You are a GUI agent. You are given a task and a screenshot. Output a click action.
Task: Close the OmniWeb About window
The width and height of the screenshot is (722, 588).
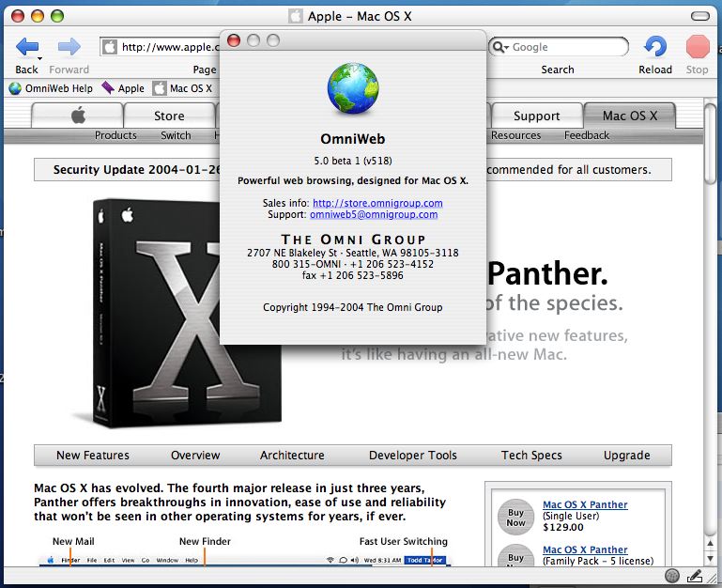[x=234, y=40]
